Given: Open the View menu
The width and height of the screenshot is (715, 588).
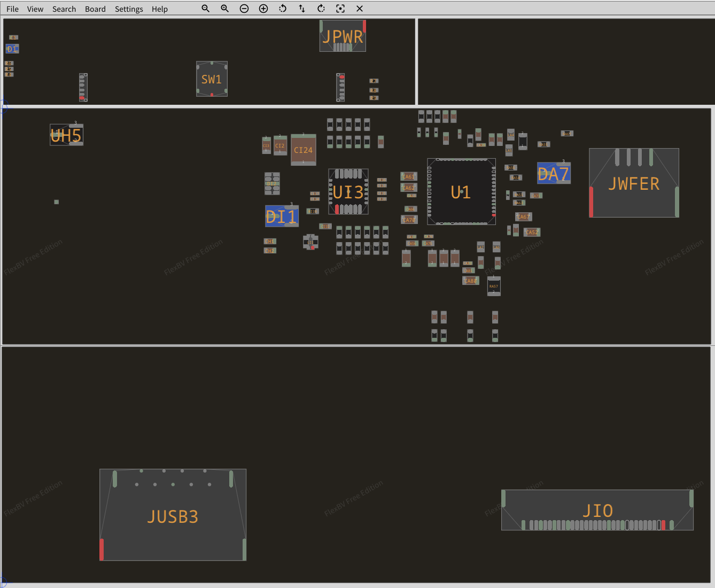Looking at the screenshot, I should (35, 9).
